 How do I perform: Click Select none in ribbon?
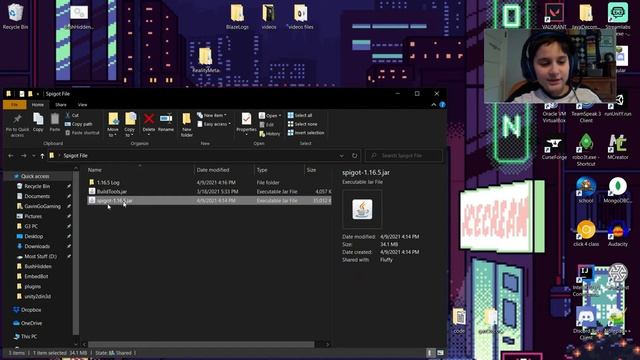coord(302,124)
